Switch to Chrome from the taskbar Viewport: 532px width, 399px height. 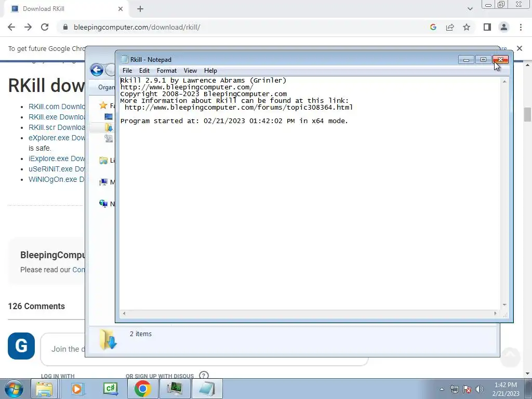click(x=142, y=389)
